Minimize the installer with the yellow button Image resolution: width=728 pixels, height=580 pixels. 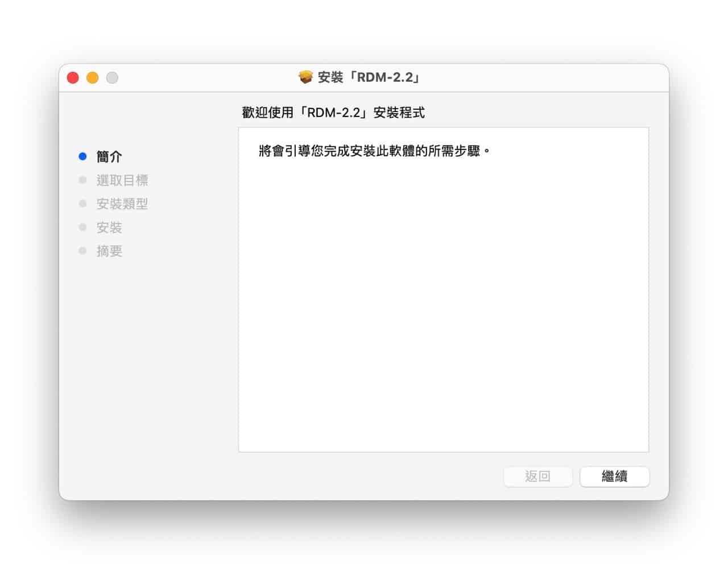tap(92, 77)
